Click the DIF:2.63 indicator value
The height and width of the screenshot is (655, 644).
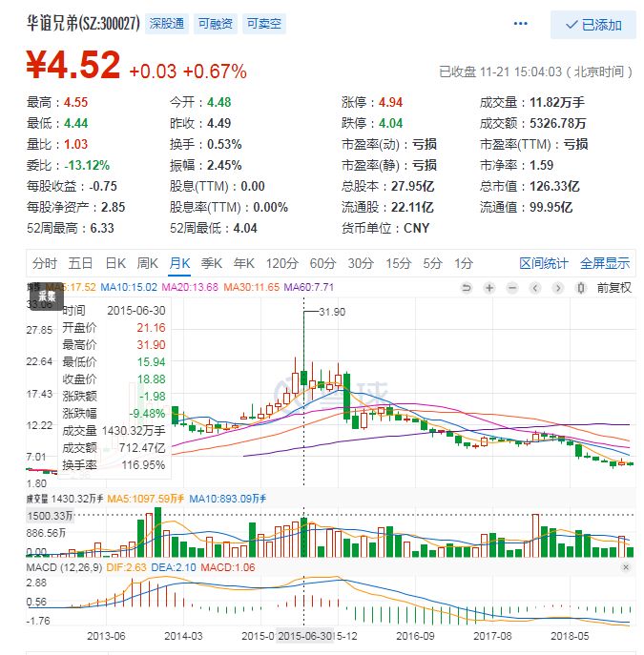tap(126, 567)
